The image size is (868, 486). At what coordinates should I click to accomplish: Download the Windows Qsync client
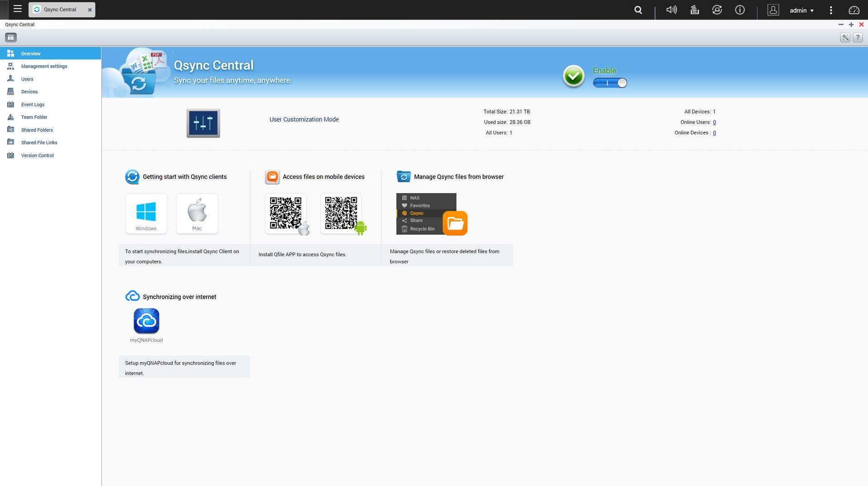pyautogui.click(x=146, y=214)
